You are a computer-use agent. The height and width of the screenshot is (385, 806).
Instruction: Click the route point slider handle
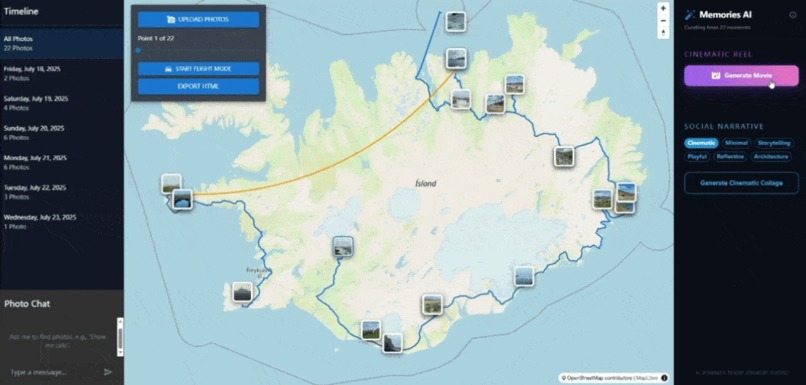(138, 50)
